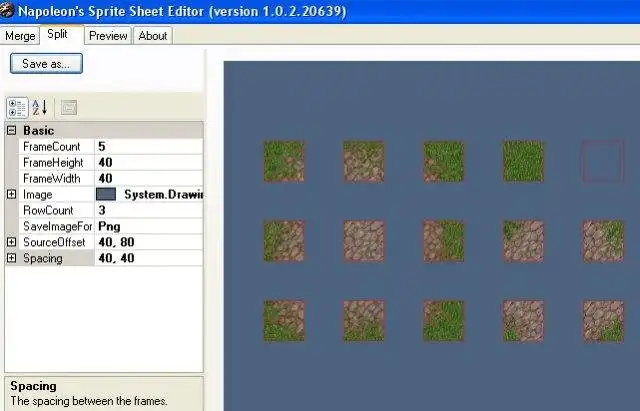Open the Property Pages icon

pos(69,108)
